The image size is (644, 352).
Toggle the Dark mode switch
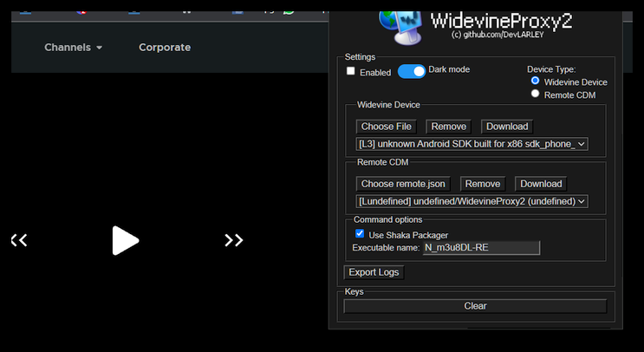tap(412, 71)
